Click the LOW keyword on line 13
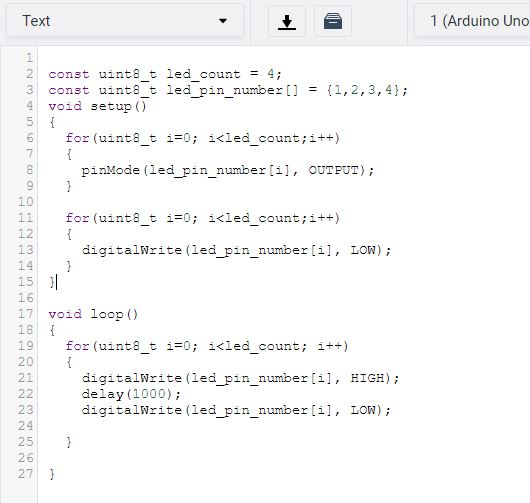This screenshot has height=503, width=530. click(x=363, y=250)
